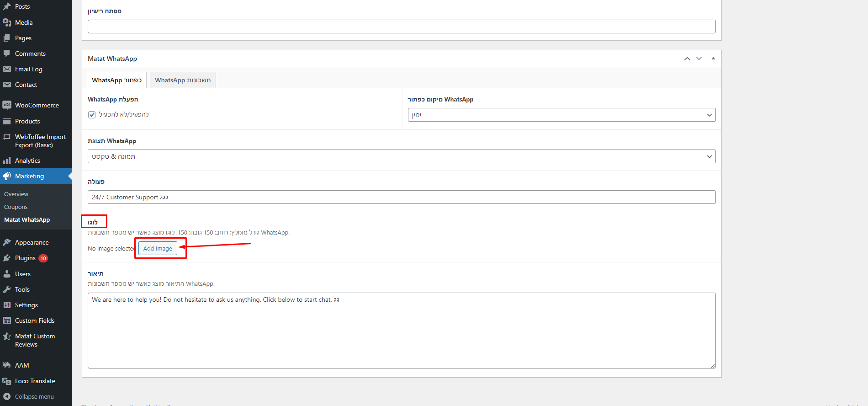Screen dimensions: 868x406
Task: Move Matat WhatsApp panel down
Action: [699, 59]
